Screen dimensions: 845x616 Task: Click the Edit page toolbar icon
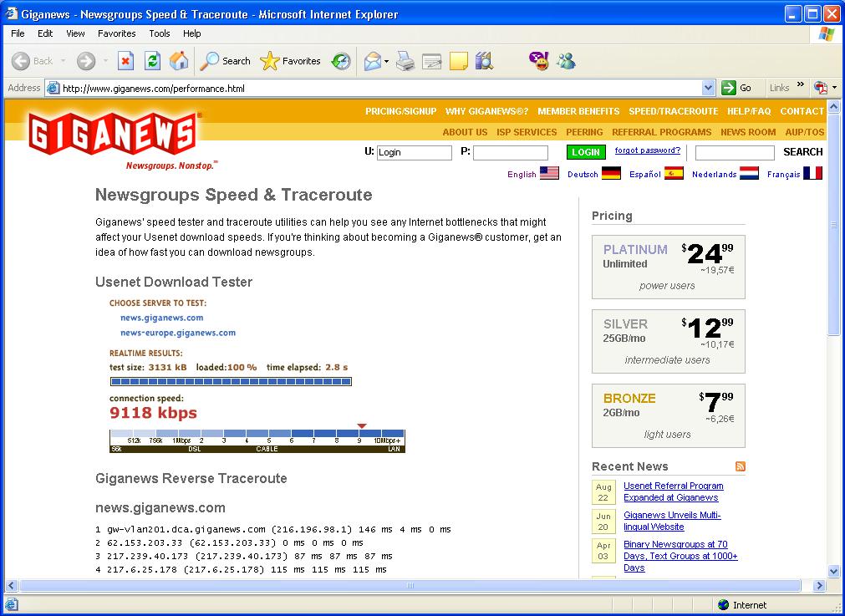click(431, 61)
